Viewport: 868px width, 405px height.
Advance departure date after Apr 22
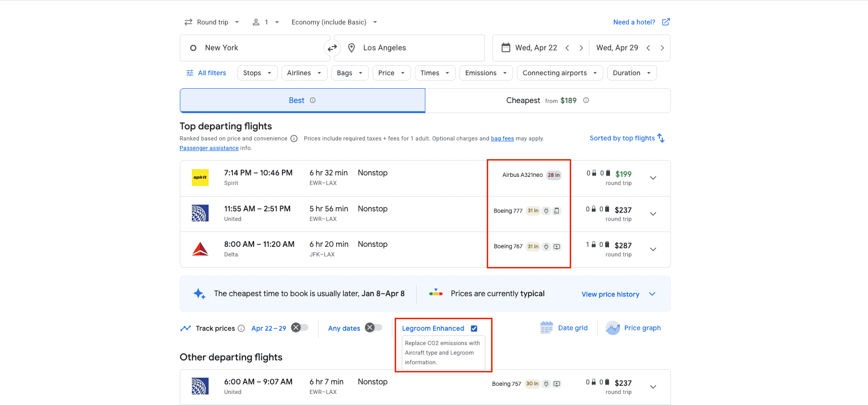[581, 48]
